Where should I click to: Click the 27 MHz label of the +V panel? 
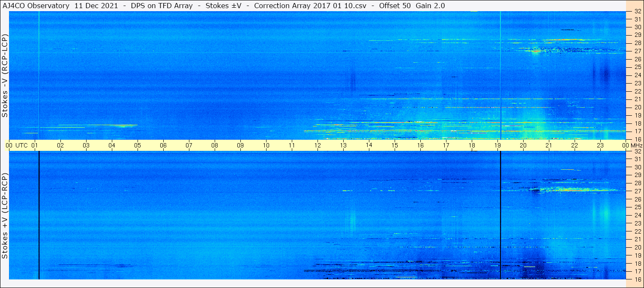638,191
